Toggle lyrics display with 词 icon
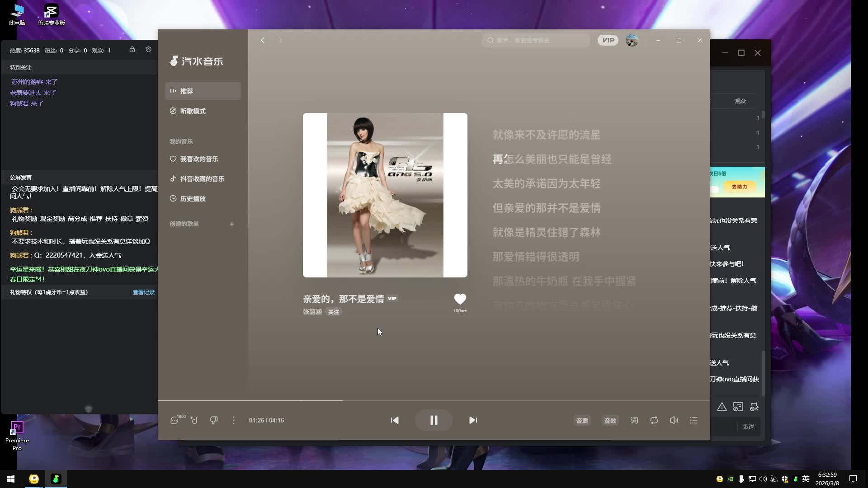Screen dimensions: 868x488 [x=634, y=420]
